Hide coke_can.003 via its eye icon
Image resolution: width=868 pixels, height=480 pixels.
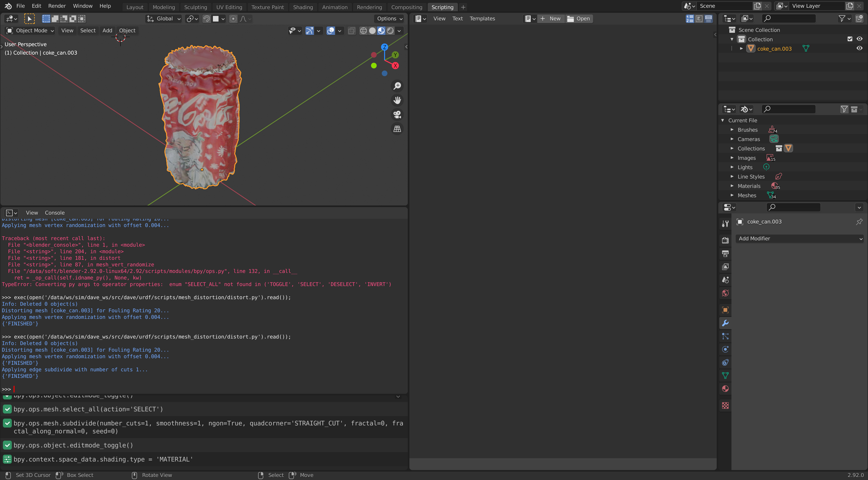click(x=860, y=48)
